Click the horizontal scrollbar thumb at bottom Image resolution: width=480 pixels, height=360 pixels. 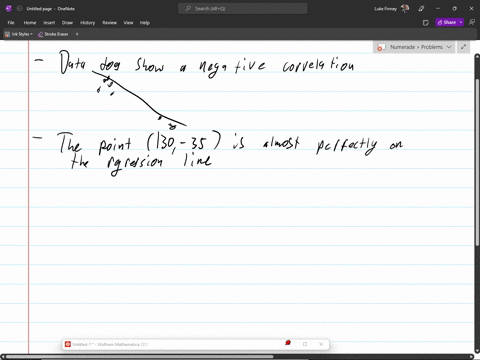[x=140, y=357]
